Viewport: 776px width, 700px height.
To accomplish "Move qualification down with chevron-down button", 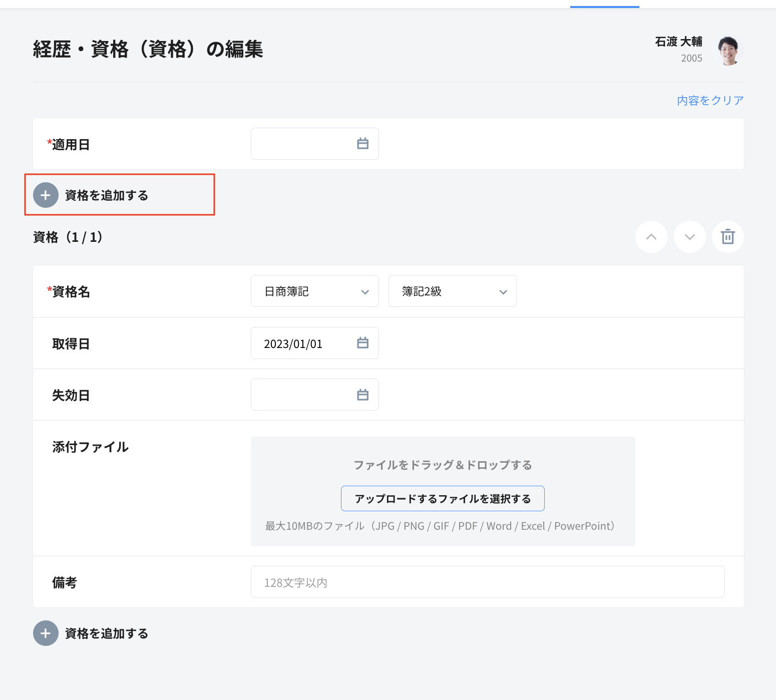I will pos(689,237).
